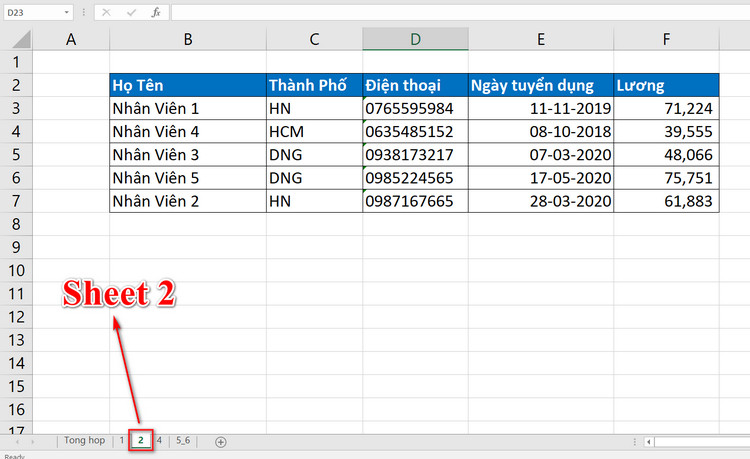Viewport: 750px width, 459px height.
Task: Select row 8 header
Action: click(x=16, y=224)
